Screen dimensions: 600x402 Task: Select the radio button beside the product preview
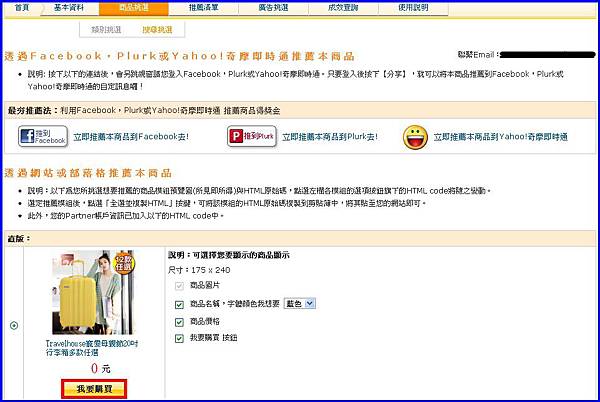pos(14,326)
